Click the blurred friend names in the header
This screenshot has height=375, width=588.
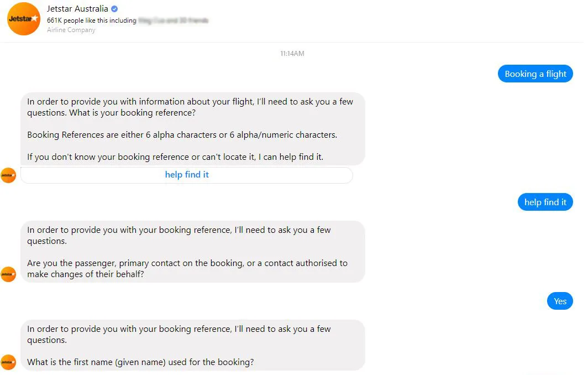[173, 20]
